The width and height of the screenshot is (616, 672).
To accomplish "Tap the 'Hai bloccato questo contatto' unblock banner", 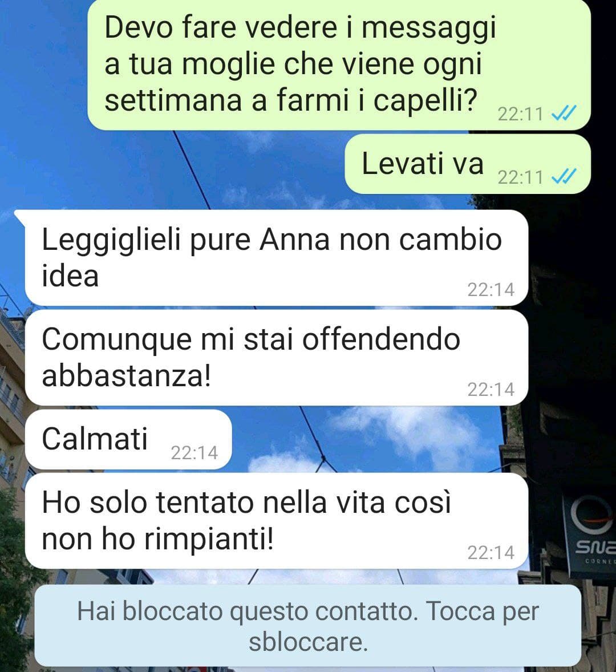I will (x=307, y=625).
